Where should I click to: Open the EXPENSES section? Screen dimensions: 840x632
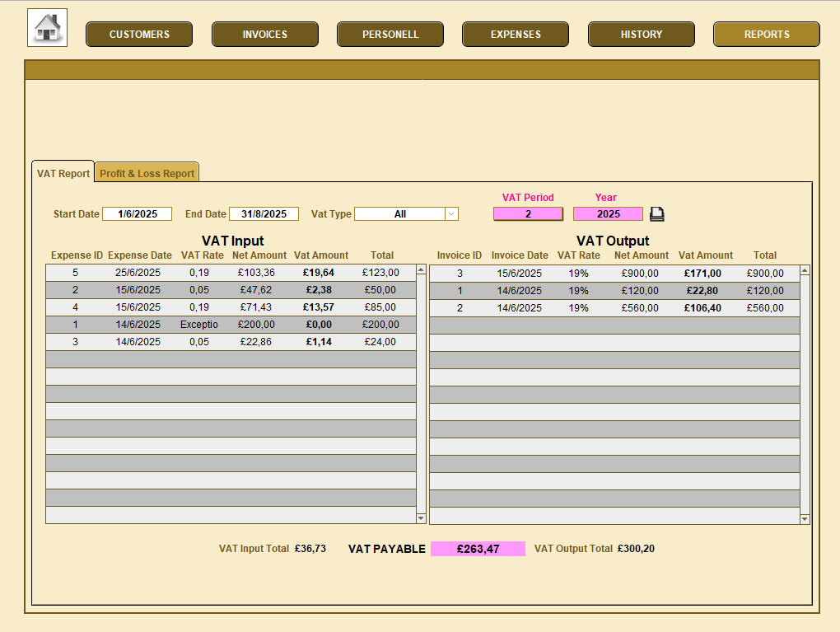click(516, 35)
